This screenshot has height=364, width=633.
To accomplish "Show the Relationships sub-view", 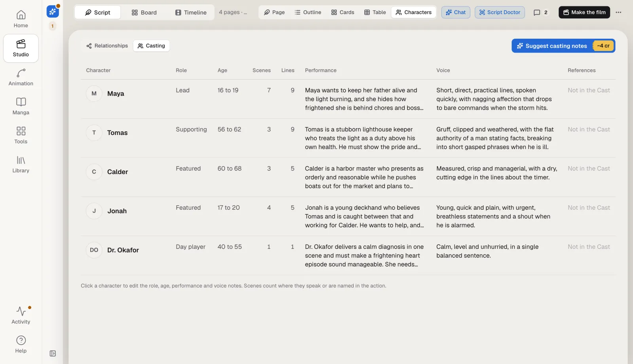I will tap(107, 46).
